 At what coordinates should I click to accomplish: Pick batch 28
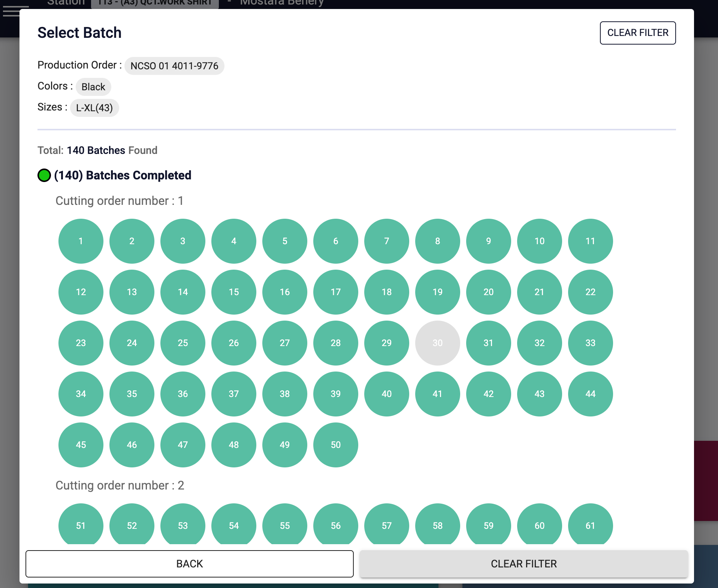pos(336,343)
